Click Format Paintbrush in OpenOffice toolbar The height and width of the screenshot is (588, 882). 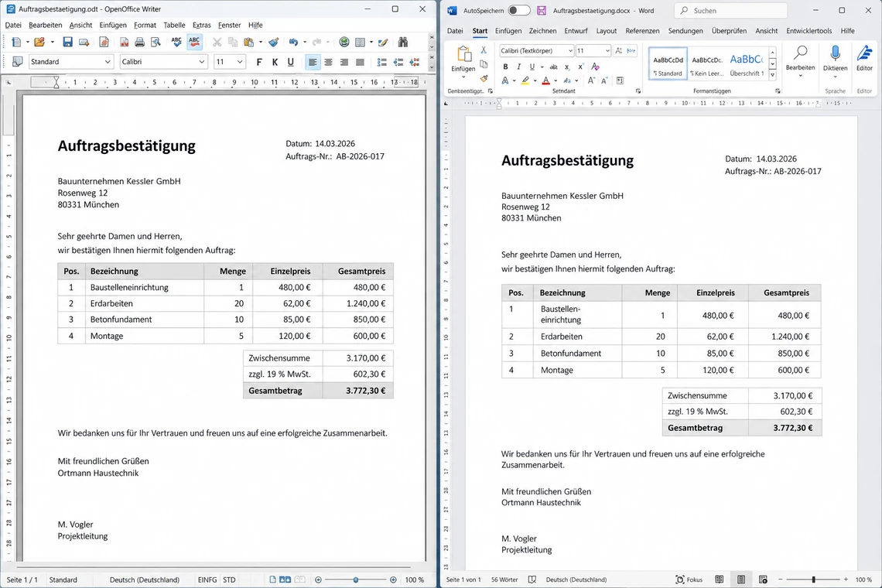[x=273, y=43]
